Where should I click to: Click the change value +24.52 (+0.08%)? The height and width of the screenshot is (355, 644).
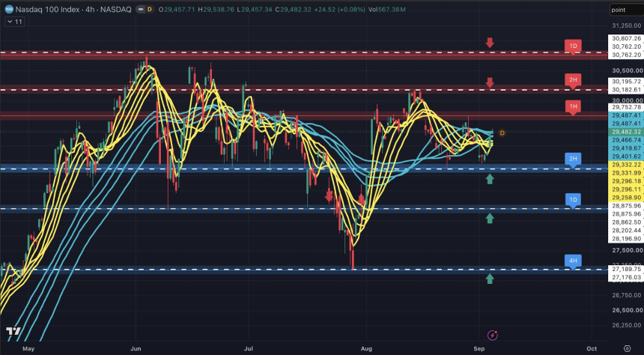coord(339,9)
